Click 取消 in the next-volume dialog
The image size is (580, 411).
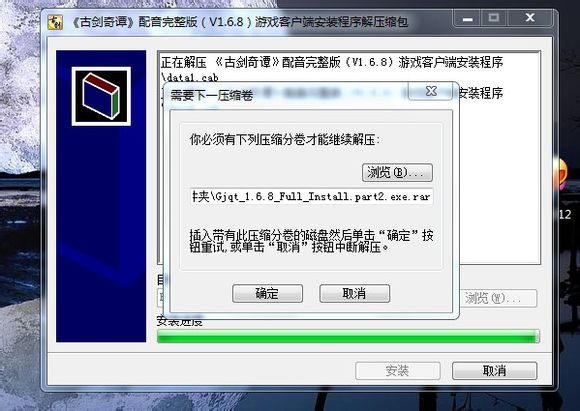tap(354, 293)
